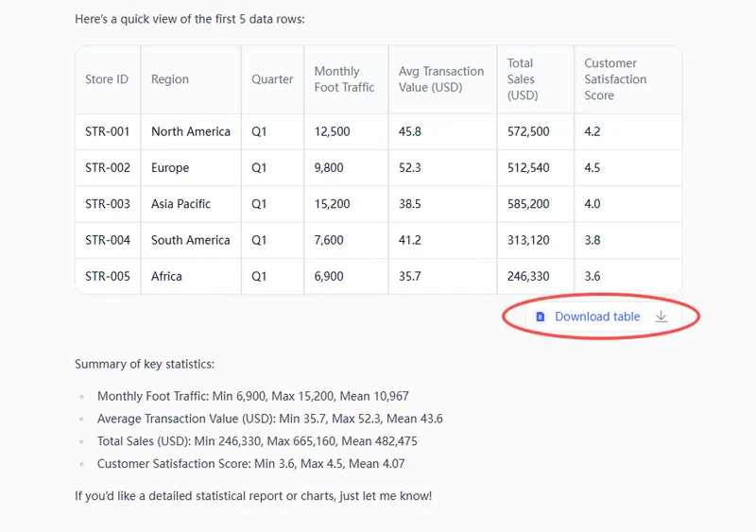
Task: Select the Region column header
Action: (170, 79)
